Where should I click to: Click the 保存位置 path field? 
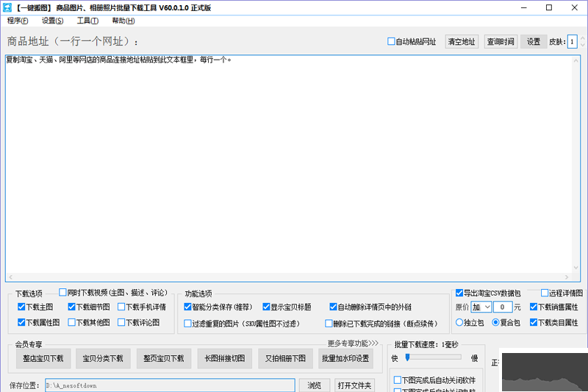170,385
